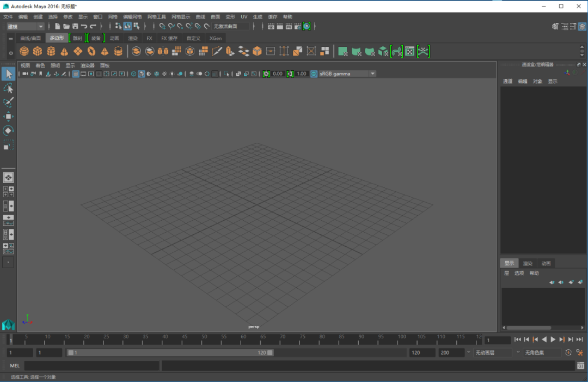Toggle the grid display in viewport toolbar

click(75, 74)
